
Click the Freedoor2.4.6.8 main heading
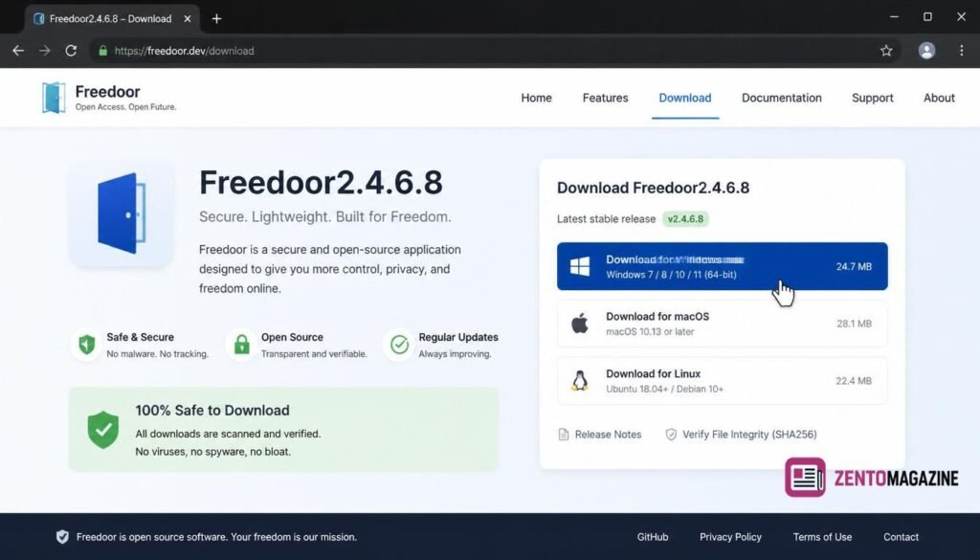pos(321,183)
